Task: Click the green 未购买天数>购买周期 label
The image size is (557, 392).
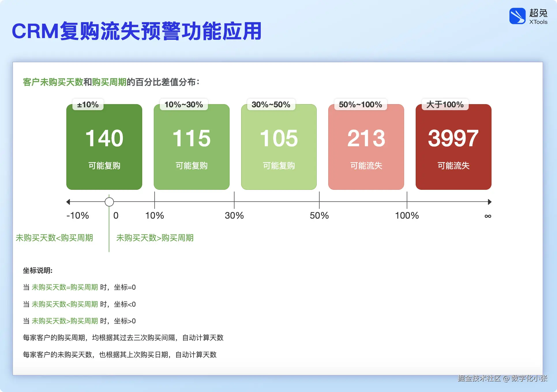Action: click(x=155, y=238)
